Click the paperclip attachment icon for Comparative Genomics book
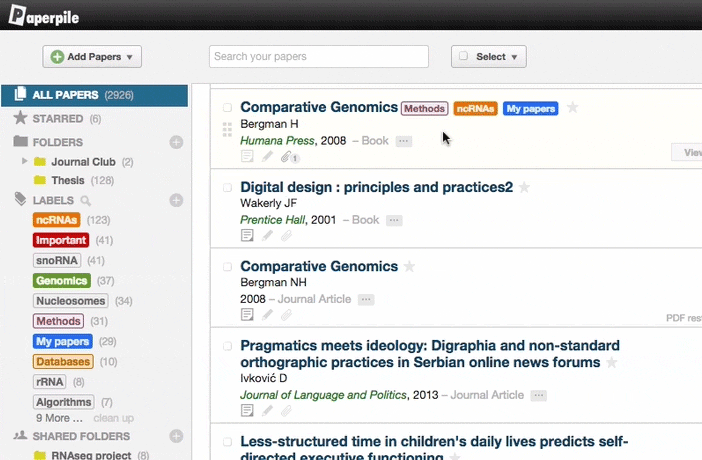Image resolution: width=702 pixels, height=460 pixels. click(x=286, y=157)
